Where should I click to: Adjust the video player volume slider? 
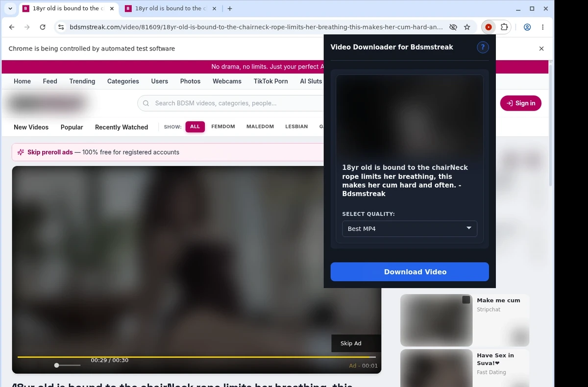pyautogui.click(x=68, y=365)
